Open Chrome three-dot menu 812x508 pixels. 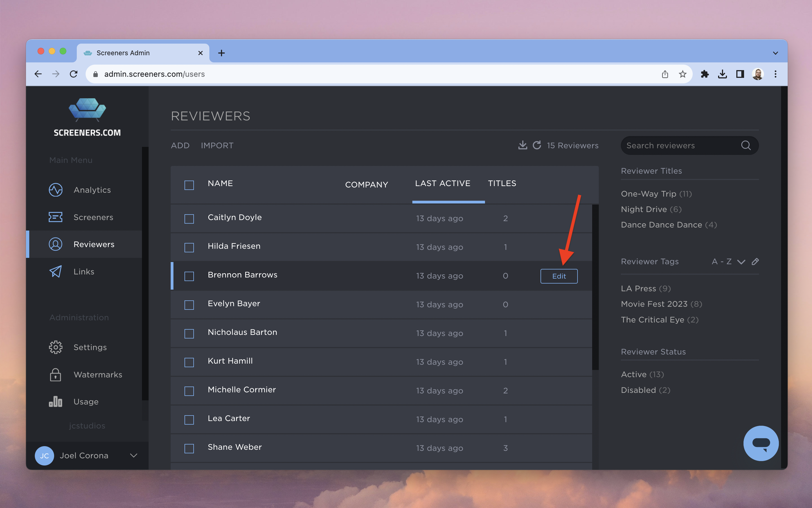(x=775, y=74)
